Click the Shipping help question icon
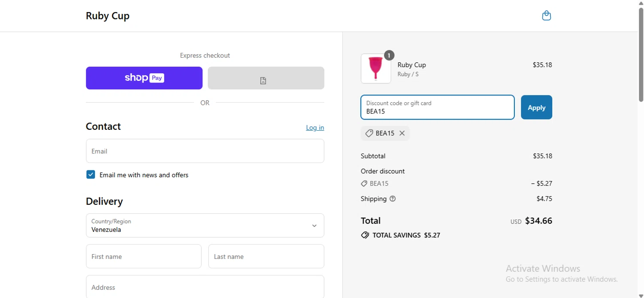Image resolution: width=644 pixels, height=298 pixels. [x=392, y=199]
